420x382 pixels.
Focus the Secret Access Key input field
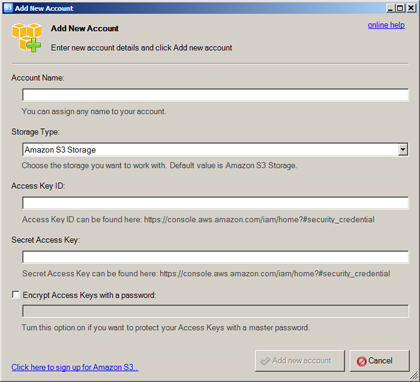pos(215,257)
